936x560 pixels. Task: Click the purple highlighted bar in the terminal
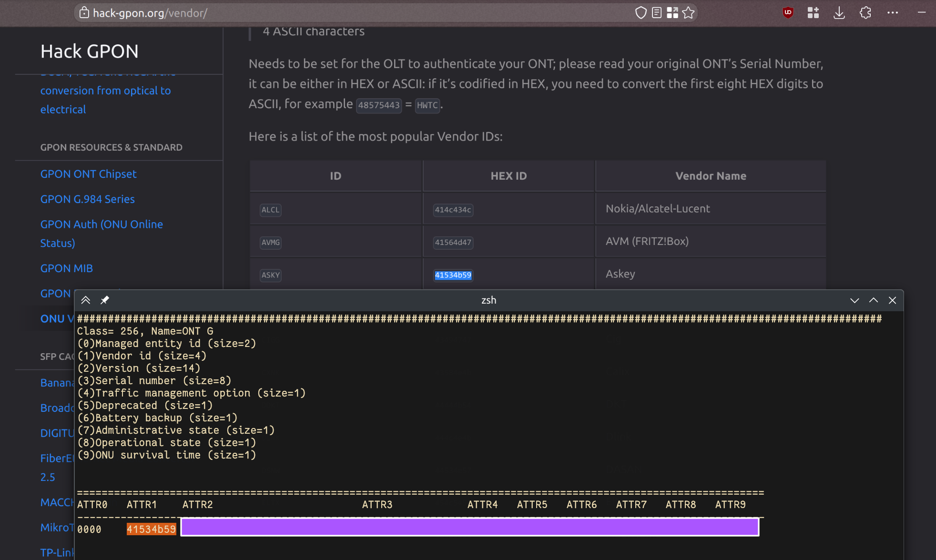(x=469, y=527)
